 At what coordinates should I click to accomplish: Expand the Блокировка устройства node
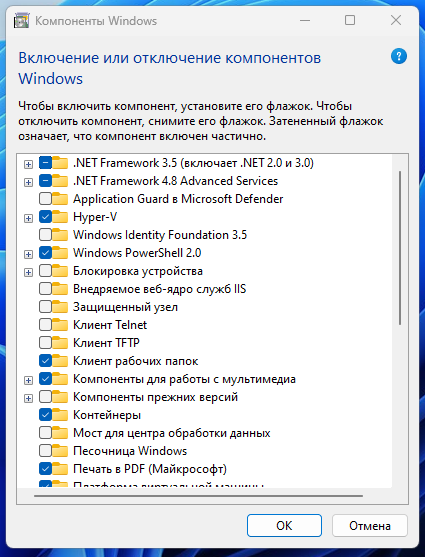[28, 272]
